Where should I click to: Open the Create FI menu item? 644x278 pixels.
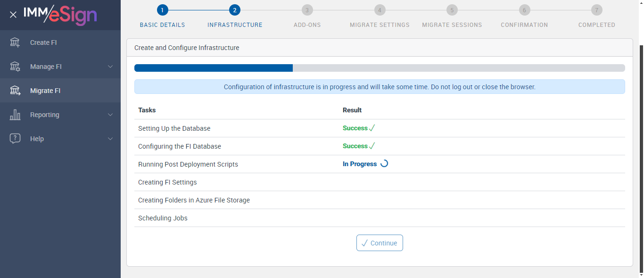(x=60, y=42)
